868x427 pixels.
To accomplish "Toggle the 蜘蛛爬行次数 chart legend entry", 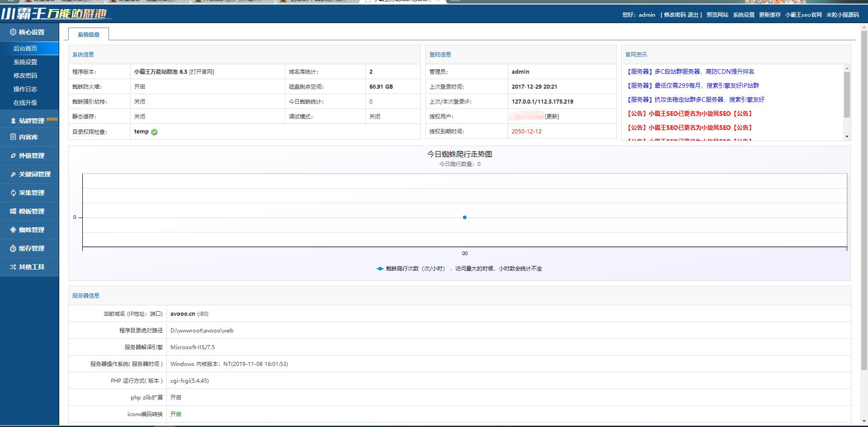I will [459, 269].
